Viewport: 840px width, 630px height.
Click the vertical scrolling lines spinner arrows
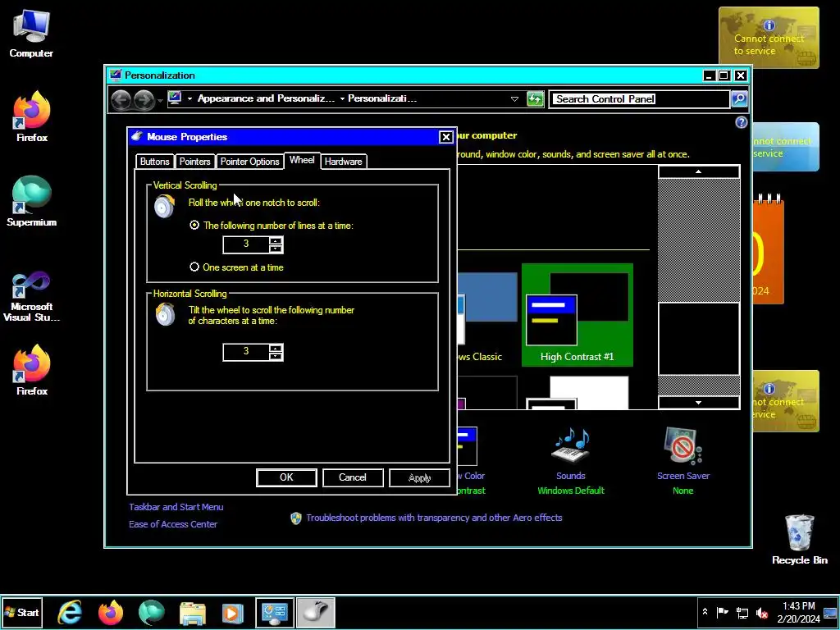click(x=276, y=244)
